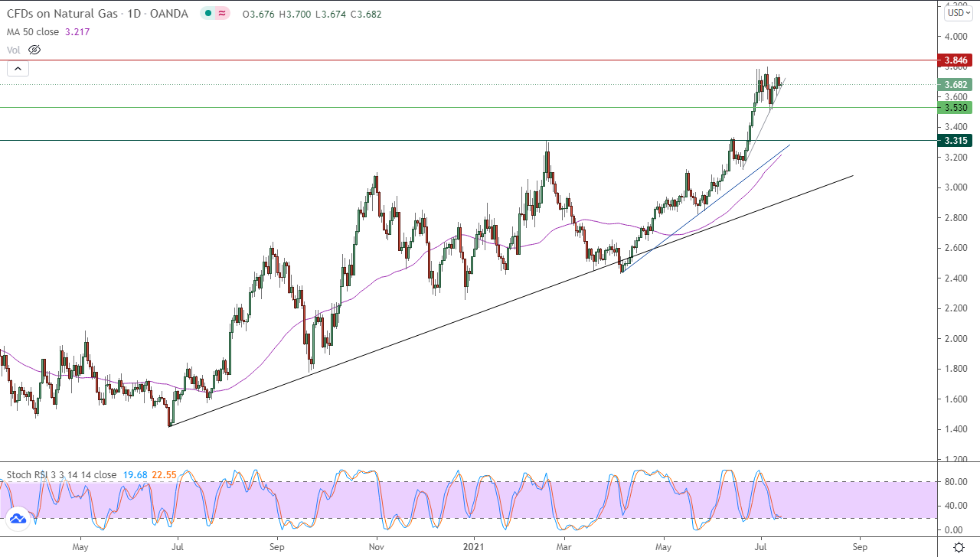This screenshot has height=557, width=980.
Task: Click the red 3.846 price label
Action: click(x=956, y=60)
